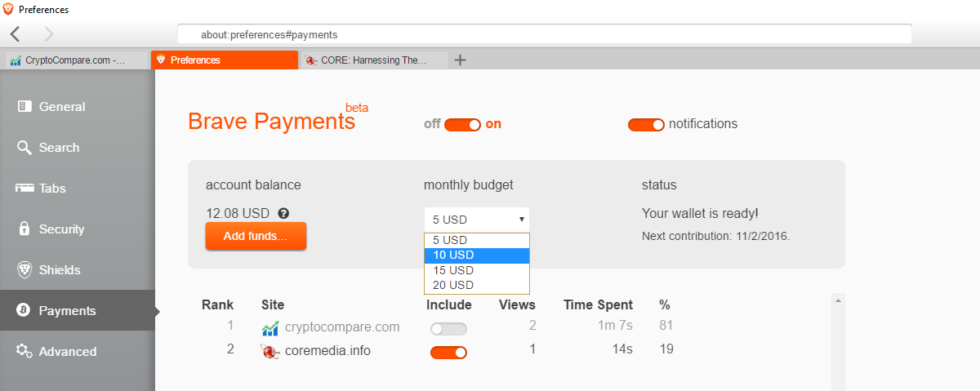Open a new tab with the plus icon
This screenshot has width=980, height=391.
tap(460, 60)
